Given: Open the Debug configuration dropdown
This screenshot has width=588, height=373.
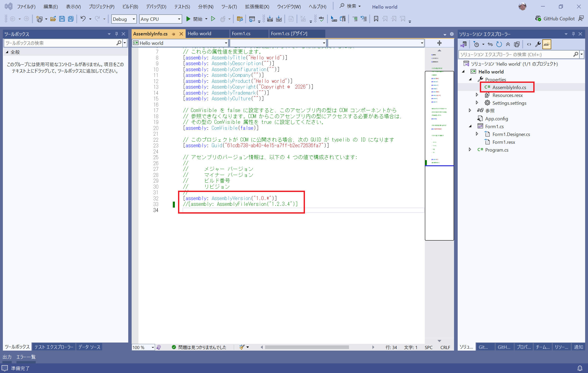Looking at the screenshot, I should (x=124, y=19).
